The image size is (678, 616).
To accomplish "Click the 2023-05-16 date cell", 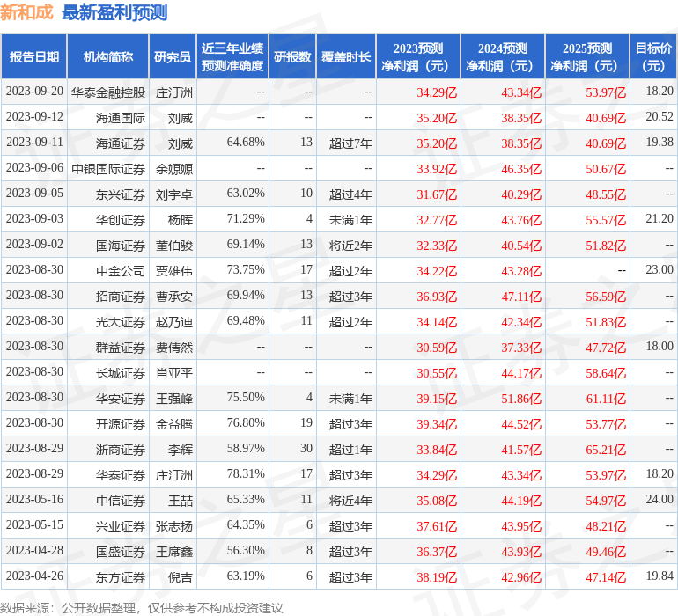I will point(34,499).
